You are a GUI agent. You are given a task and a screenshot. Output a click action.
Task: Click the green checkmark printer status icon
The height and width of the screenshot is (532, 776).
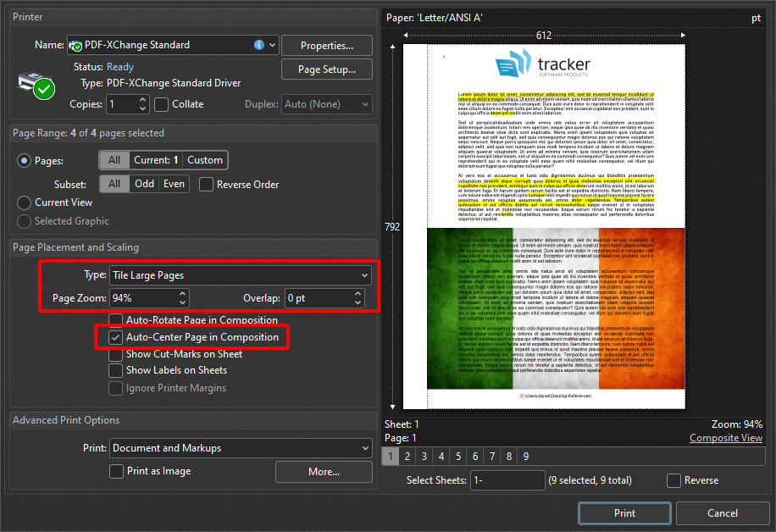[x=43, y=88]
